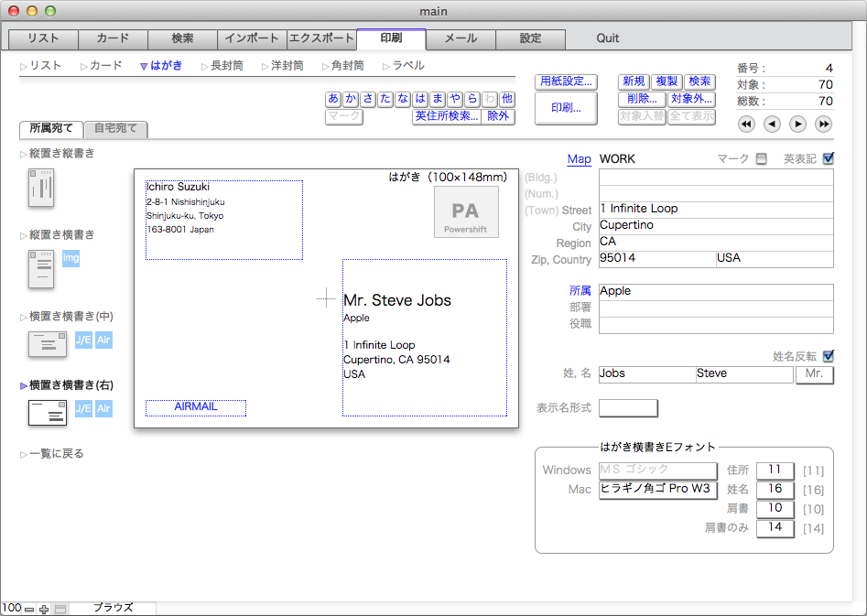867x616 pixels.
Task: Click Quit in tab bar
Action: pos(607,38)
